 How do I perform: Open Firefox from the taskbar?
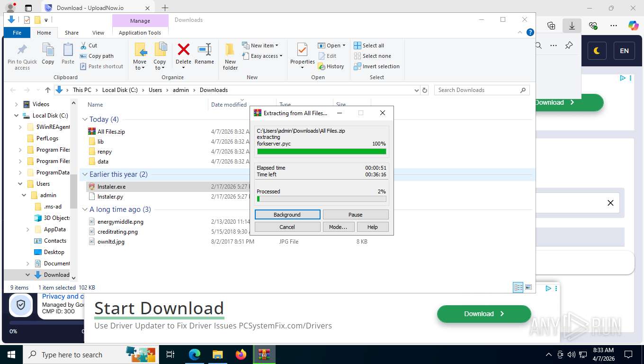241,355
